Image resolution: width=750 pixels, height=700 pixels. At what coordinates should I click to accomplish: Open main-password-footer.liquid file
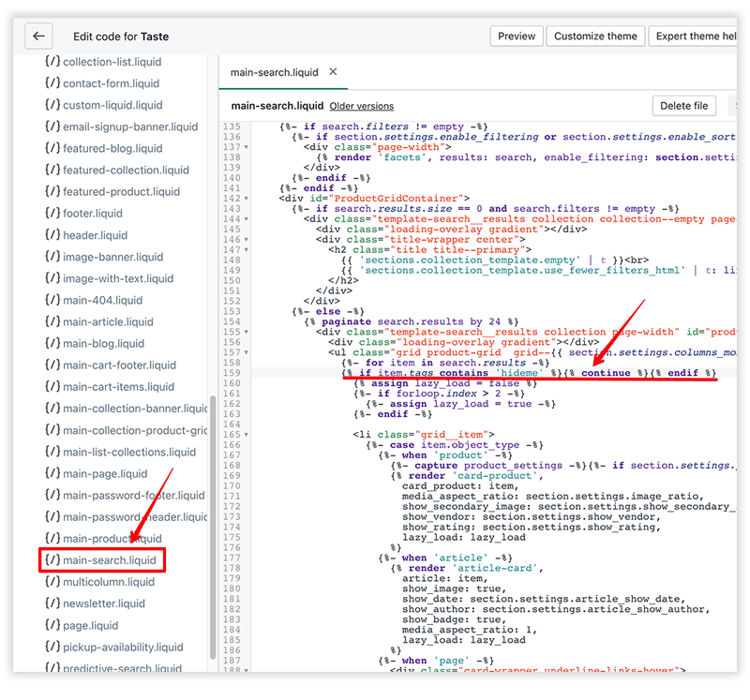(x=125, y=495)
